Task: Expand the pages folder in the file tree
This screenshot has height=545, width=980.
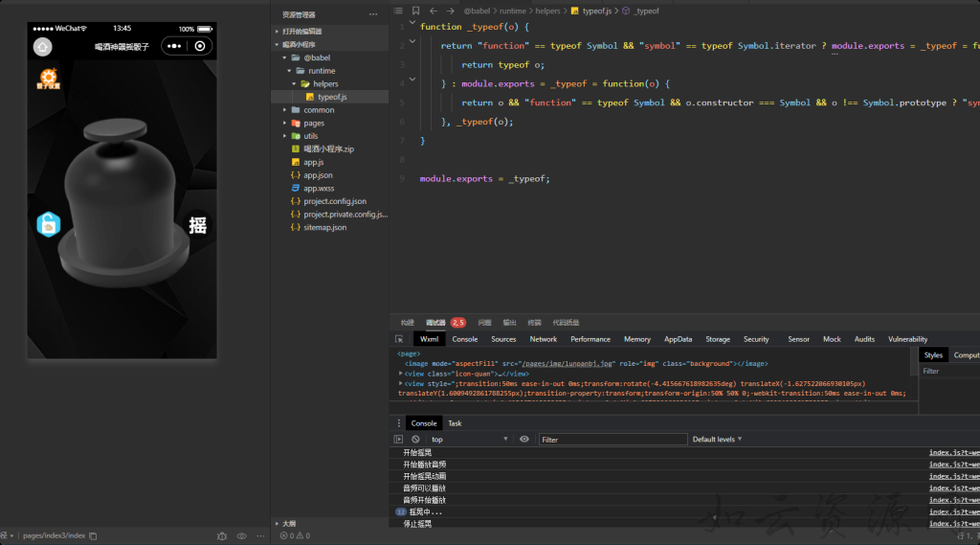Action: pyautogui.click(x=313, y=123)
